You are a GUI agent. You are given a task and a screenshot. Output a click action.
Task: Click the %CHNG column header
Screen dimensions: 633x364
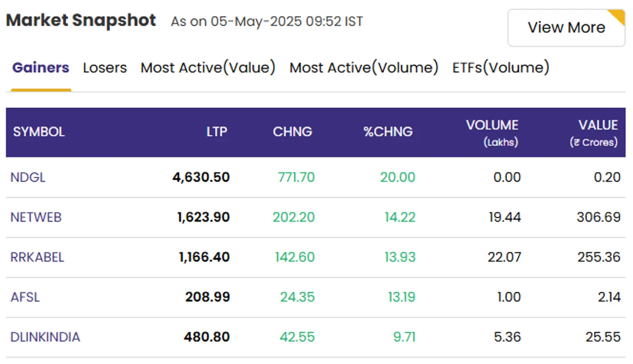(x=388, y=132)
